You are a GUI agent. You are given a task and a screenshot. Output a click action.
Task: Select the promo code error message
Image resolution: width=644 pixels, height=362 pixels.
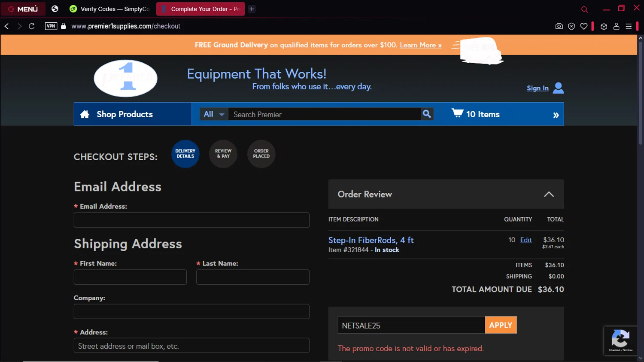coord(411,348)
